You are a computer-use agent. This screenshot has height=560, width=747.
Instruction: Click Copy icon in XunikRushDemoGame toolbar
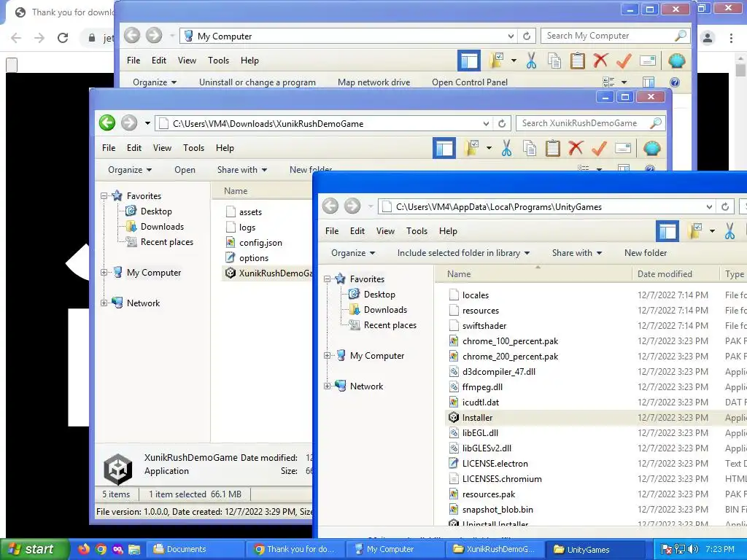[x=530, y=148]
